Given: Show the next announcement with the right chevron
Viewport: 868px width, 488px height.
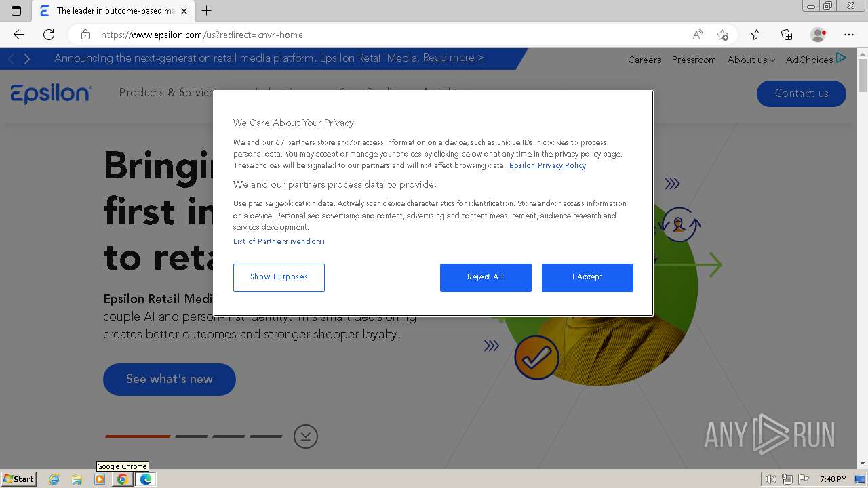Looking at the screenshot, I should (x=27, y=59).
